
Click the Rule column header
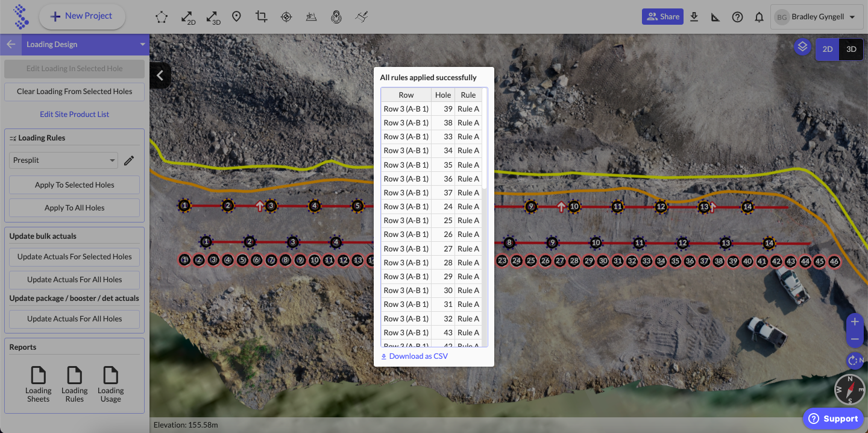pyautogui.click(x=468, y=95)
